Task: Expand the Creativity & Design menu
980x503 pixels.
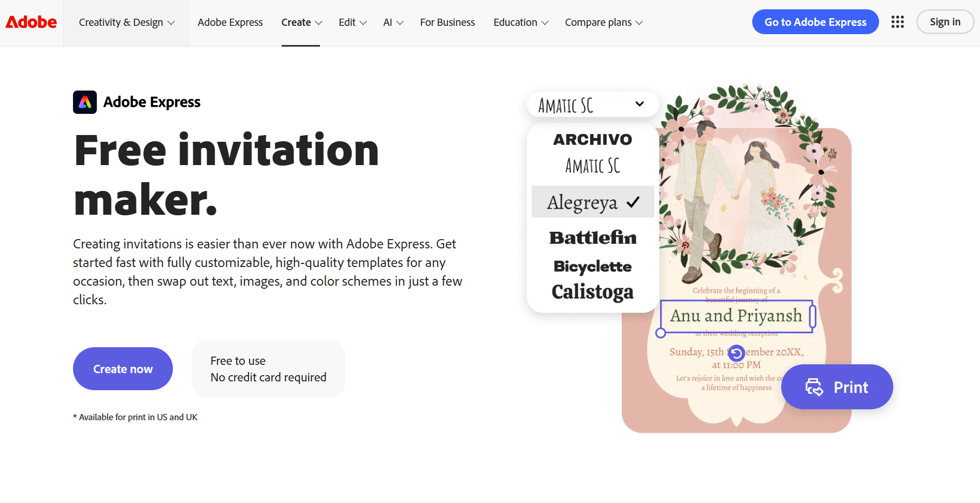Action: 127,22
